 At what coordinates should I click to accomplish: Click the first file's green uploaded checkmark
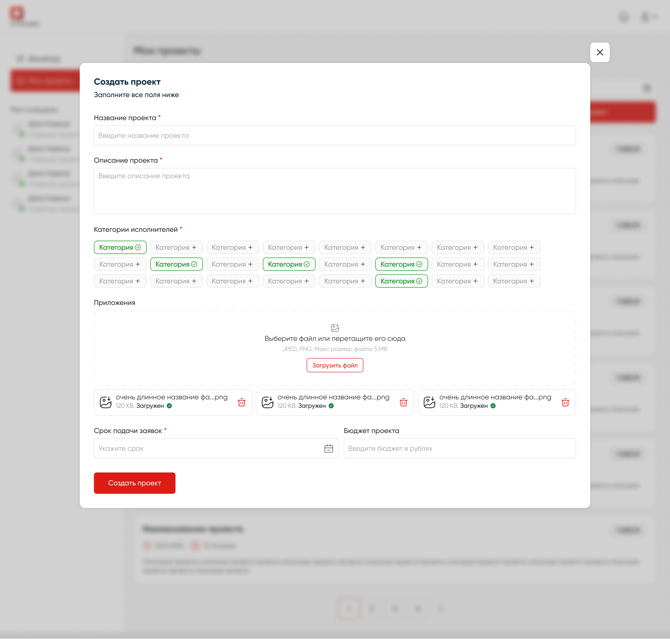point(169,406)
